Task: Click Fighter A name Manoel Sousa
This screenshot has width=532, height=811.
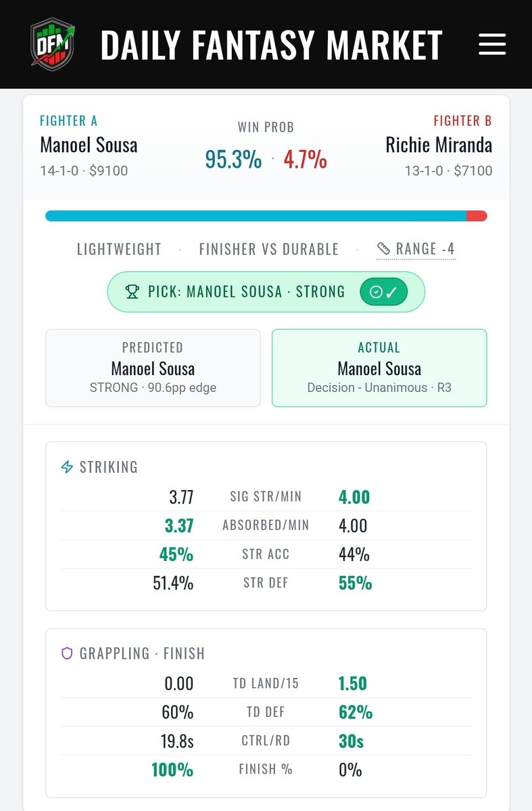Action: [89, 145]
